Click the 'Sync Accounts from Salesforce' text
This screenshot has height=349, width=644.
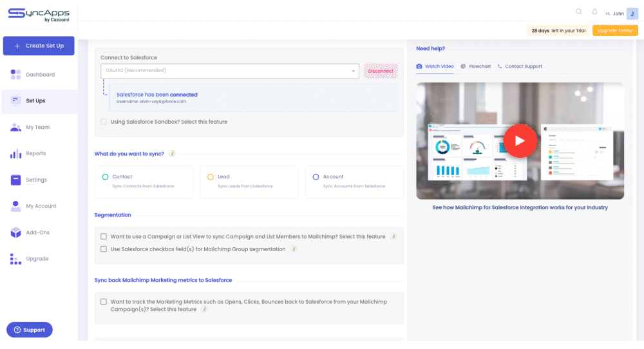click(x=354, y=186)
